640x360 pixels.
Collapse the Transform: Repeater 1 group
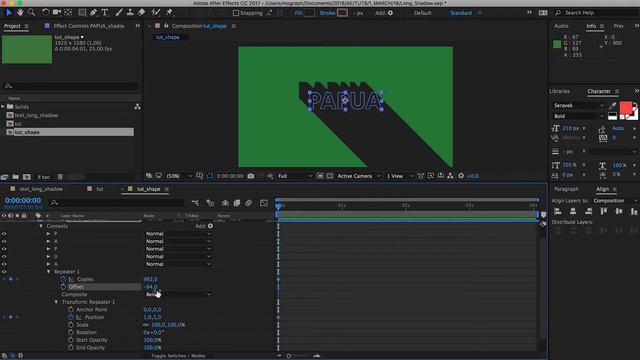[56, 302]
